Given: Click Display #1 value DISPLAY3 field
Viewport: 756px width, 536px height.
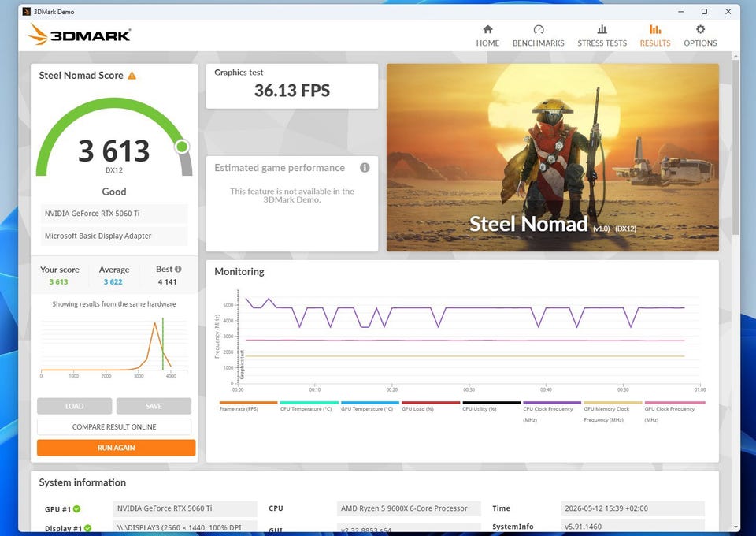Looking at the screenshot, I should (x=185, y=527).
